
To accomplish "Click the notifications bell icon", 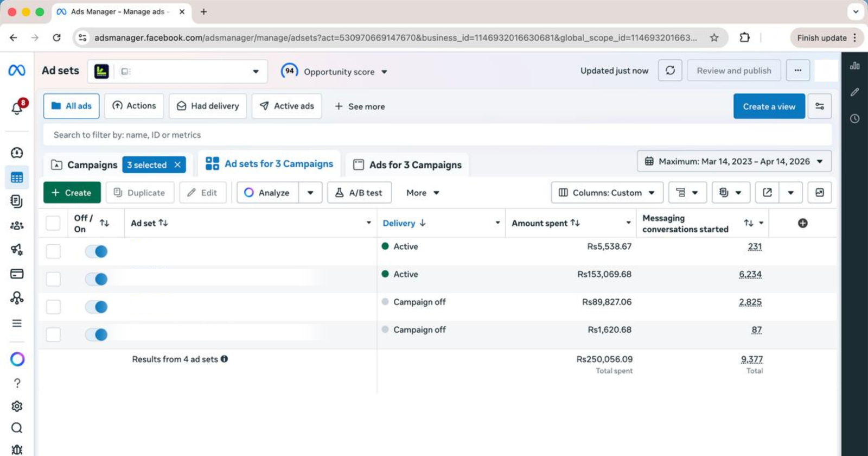I will pyautogui.click(x=17, y=108).
